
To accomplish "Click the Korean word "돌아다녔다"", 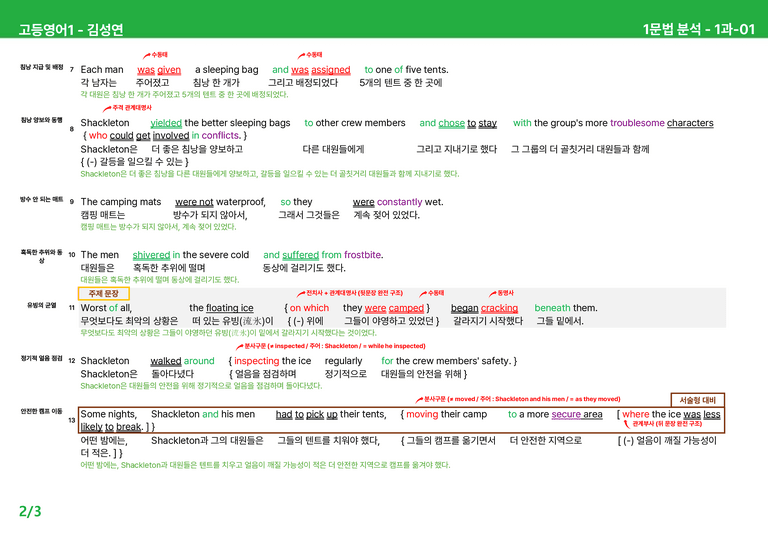I will pos(172,374).
